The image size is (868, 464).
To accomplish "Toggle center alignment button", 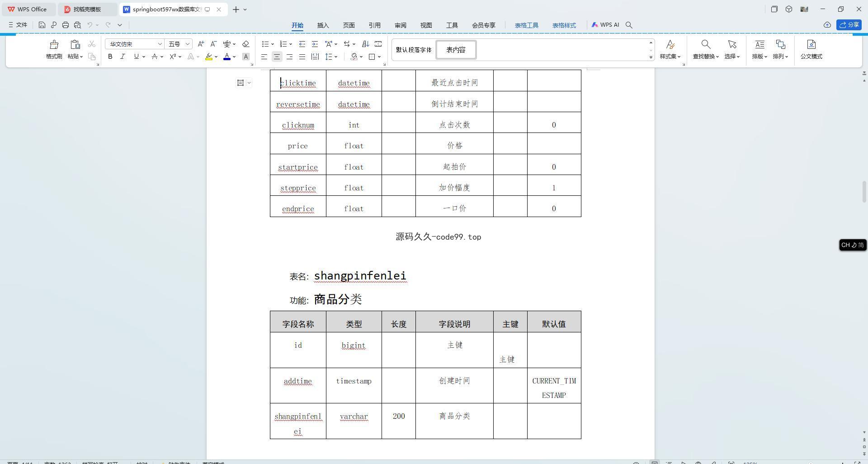I will 277,57.
